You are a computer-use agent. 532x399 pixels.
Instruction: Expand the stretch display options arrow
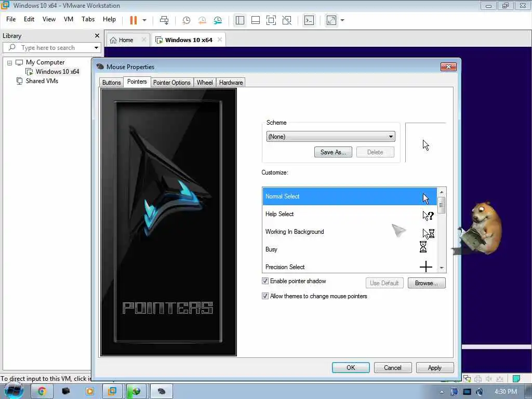[x=342, y=20]
